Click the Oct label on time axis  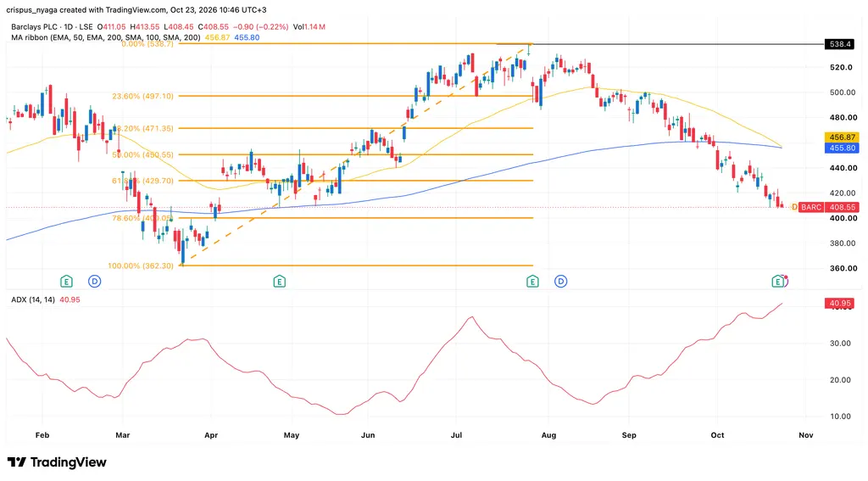717,435
